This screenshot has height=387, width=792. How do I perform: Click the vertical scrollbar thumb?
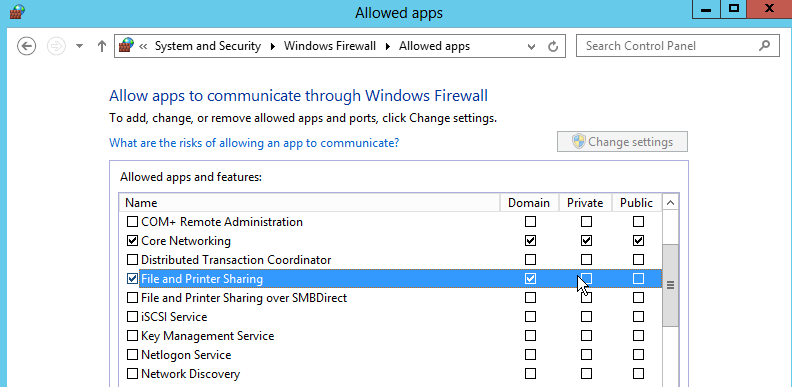pos(670,285)
